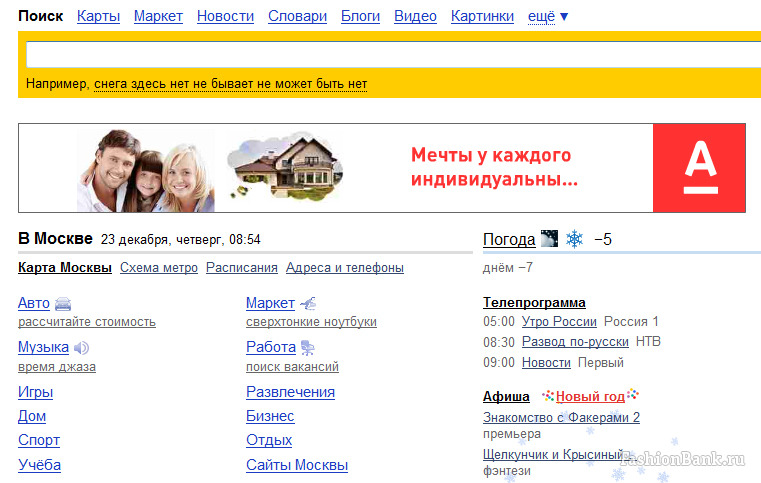This screenshot has width=761, height=483.
Task: Click the red Alfa-Bank logo
Action: pyautogui.click(x=699, y=168)
